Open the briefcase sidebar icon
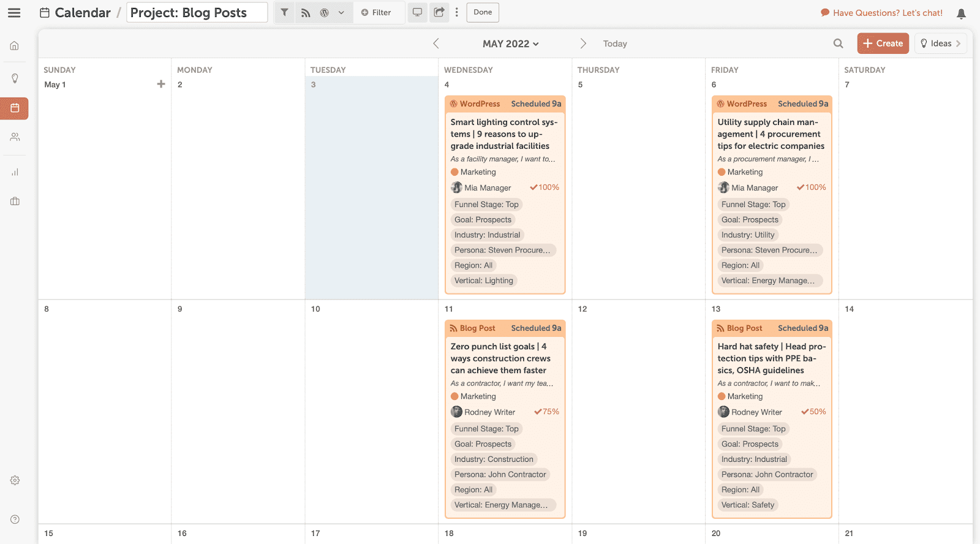Viewport: 980px width, 544px height. tap(15, 201)
